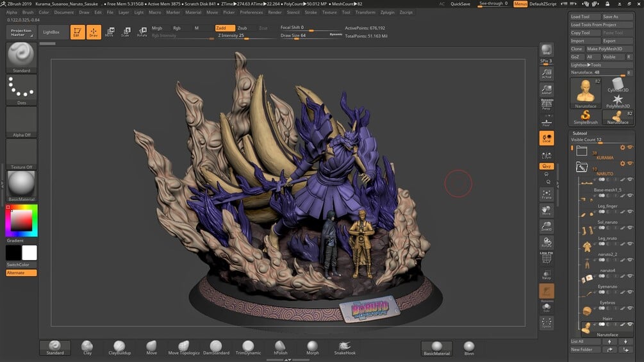Toggle Local symmetry button
This screenshot has height=362, width=644.
[x=547, y=138]
